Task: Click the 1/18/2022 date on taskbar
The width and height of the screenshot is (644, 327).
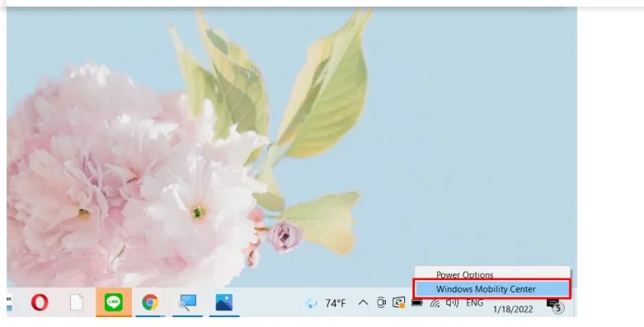Action: (513, 310)
